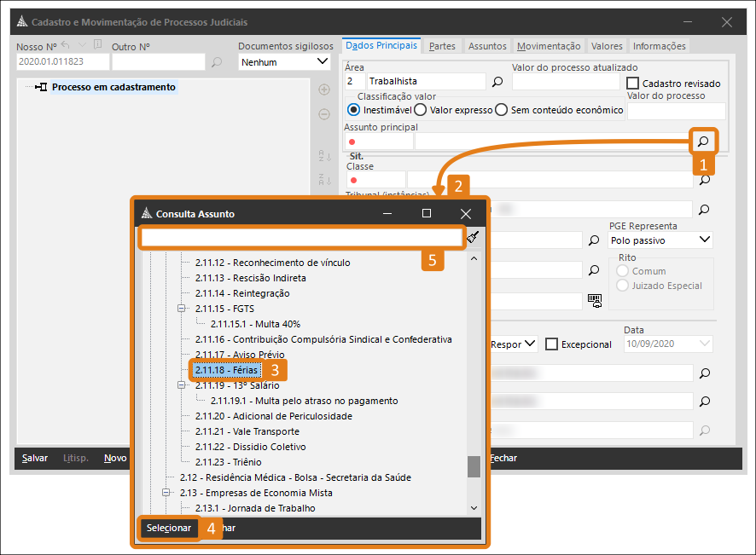Viewport: 756px width, 555px height.
Task: Click Salvar in the bottom bar
Action: tap(35, 458)
